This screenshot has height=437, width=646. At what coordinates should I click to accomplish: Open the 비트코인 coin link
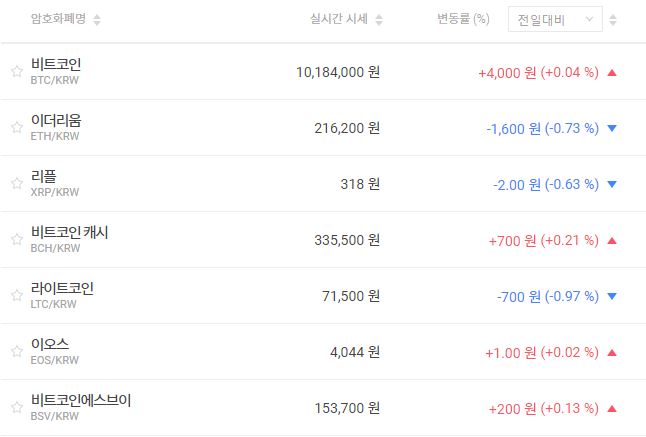(56, 65)
